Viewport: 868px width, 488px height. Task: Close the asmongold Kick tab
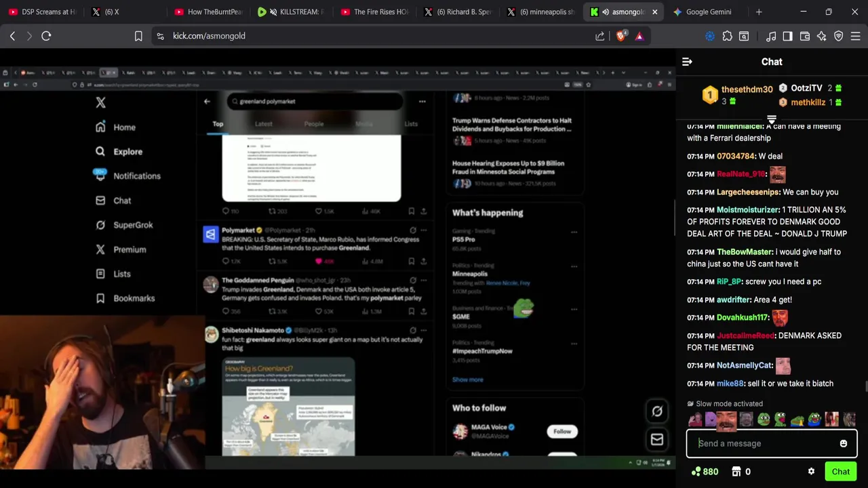click(x=654, y=12)
